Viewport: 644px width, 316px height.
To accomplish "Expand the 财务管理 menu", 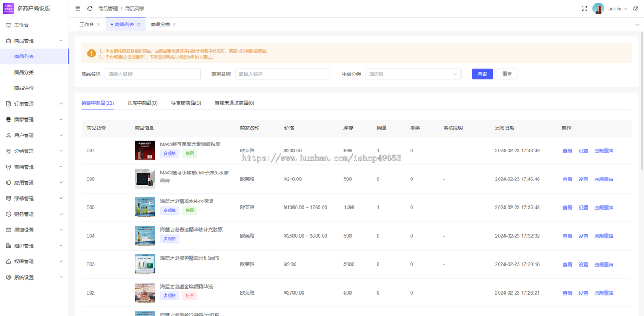I will pos(61,214).
